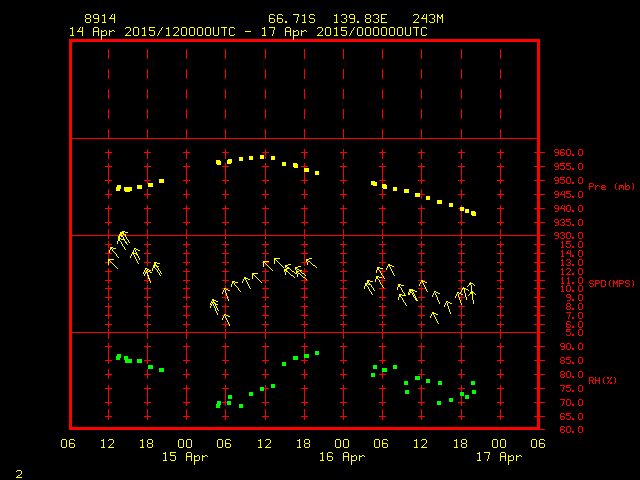
Task: Click wind speed axis label "12.0"
Action: click(571, 271)
